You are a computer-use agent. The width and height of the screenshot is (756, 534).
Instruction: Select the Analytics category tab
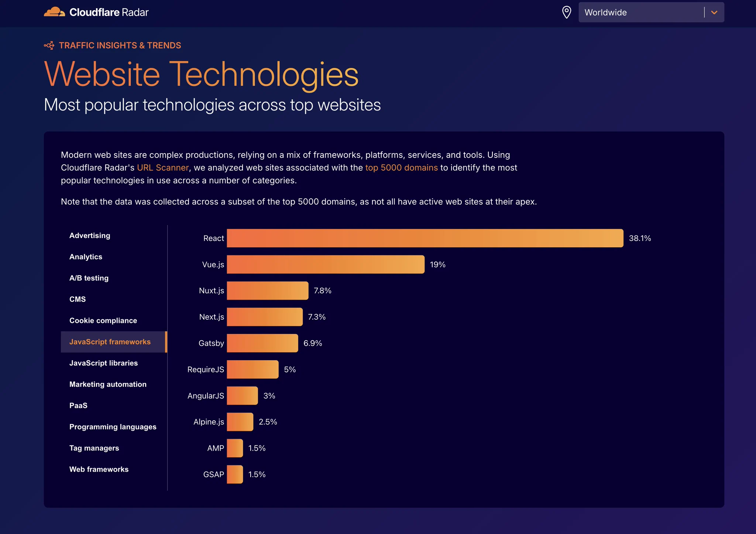(114, 257)
